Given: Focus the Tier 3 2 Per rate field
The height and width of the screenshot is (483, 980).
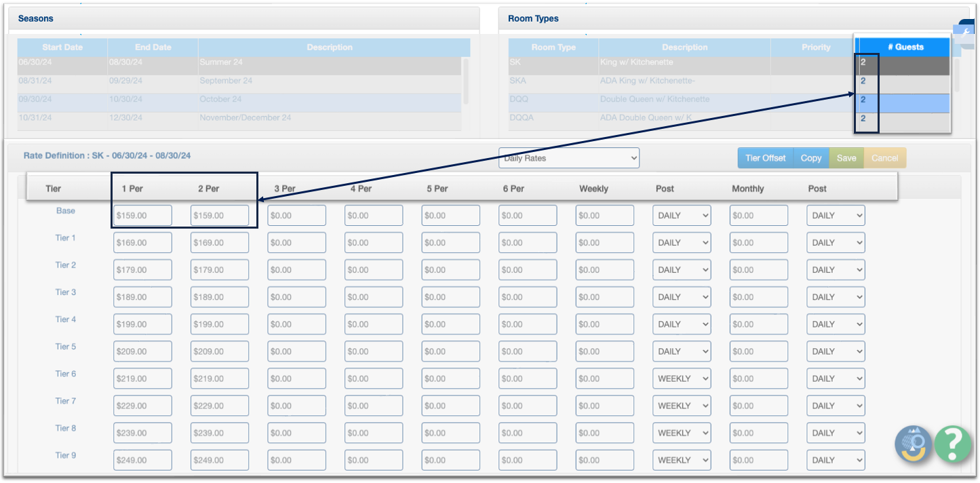Looking at the screenshot, I should [219, 297].
